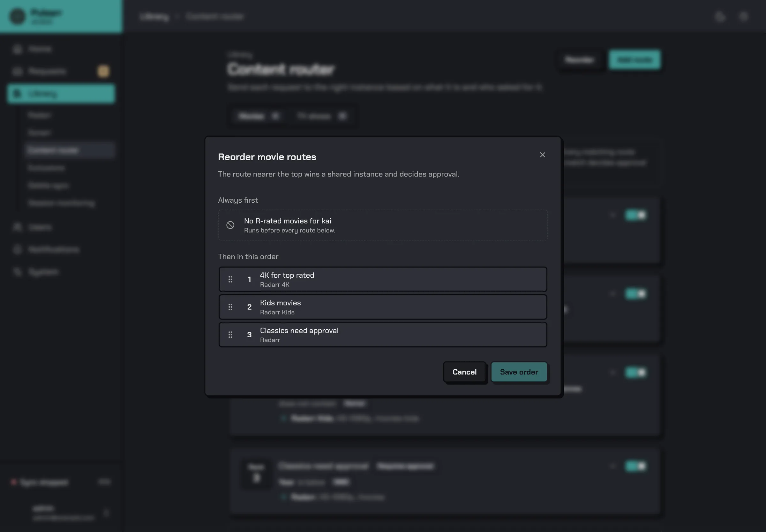The height and width of the screenshot is (532, 766).
Task: Select the Classics need approval route
Action: (x=383, y=335)
